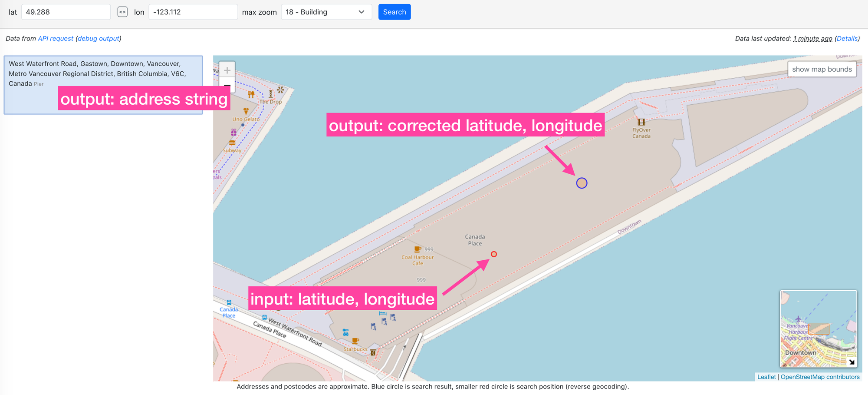868x395 pixels.
Task: Open the API request link
Action: click(x=55, y=38)
